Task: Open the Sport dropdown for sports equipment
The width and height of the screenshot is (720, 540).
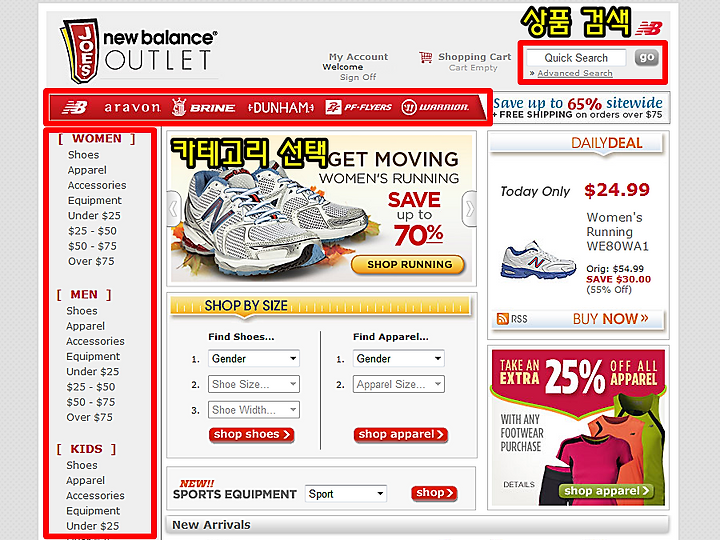Action: (346, 494)
